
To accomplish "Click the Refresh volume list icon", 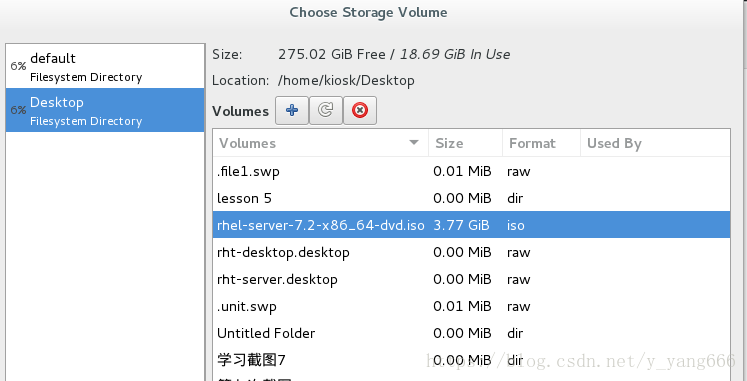I will pos(326,110).
